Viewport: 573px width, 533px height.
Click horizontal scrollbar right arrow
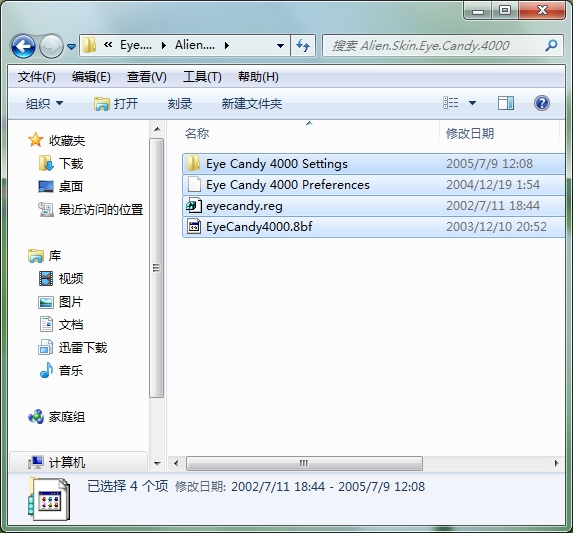pyautogui.click(x=556, y=463)
